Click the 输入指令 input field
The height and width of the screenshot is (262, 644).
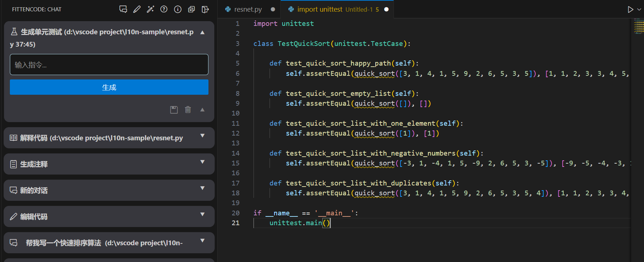[109, 65]
